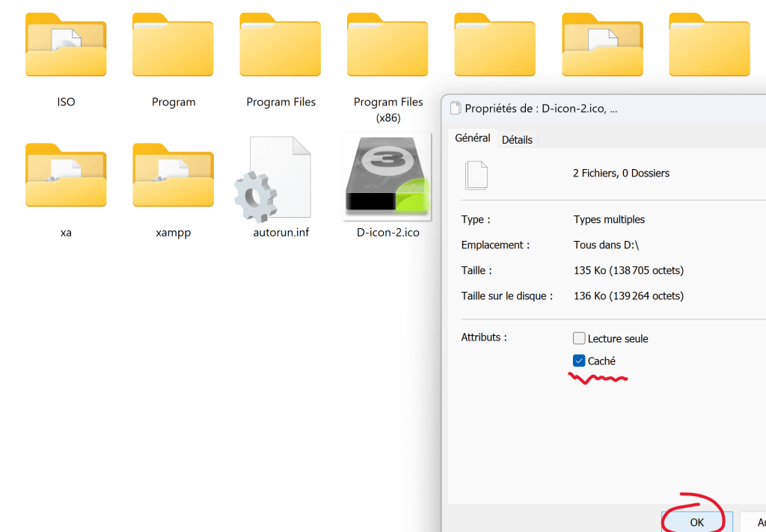Click the Types multiples value text

click(609, 219)
